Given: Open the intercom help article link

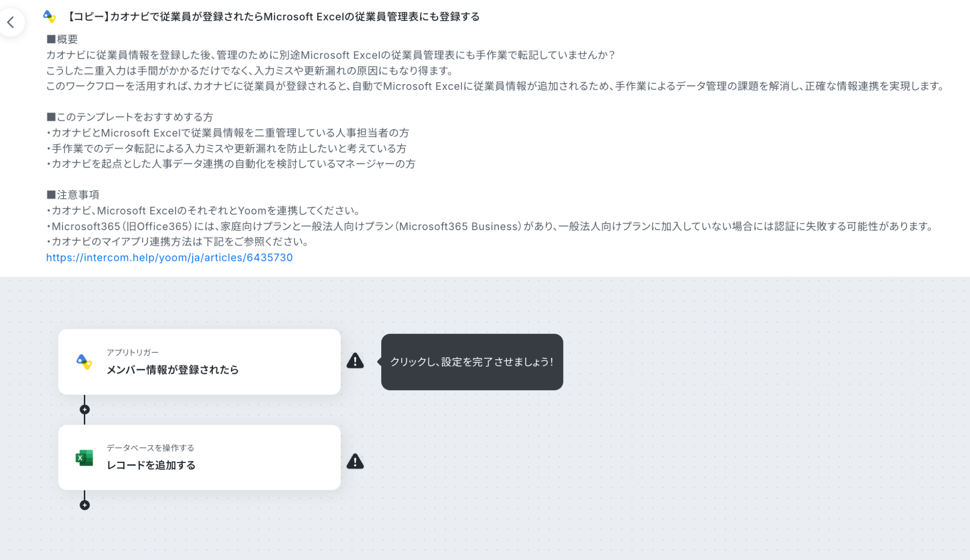Looking at the screenshot, I should pyautogui.click(x=170, y=258).
